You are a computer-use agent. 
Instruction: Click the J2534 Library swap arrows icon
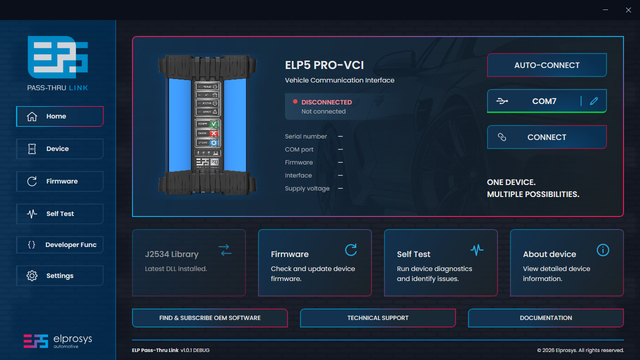(225, 250)
